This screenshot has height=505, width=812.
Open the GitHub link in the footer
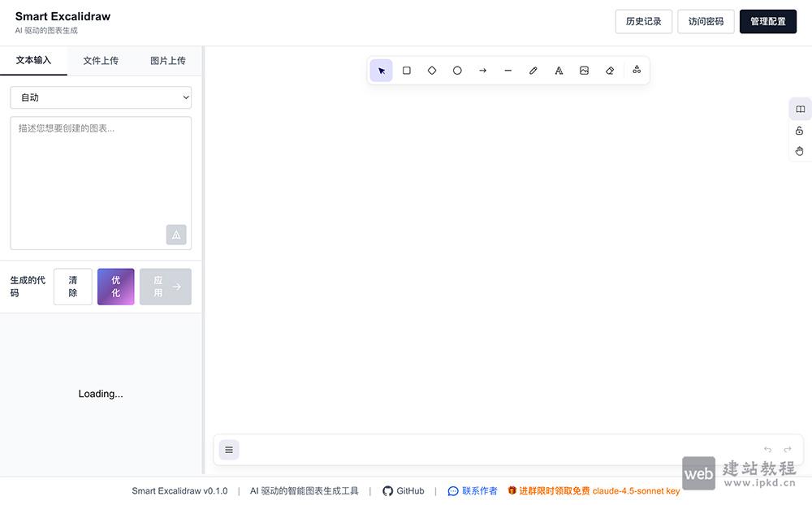[404, 490]
